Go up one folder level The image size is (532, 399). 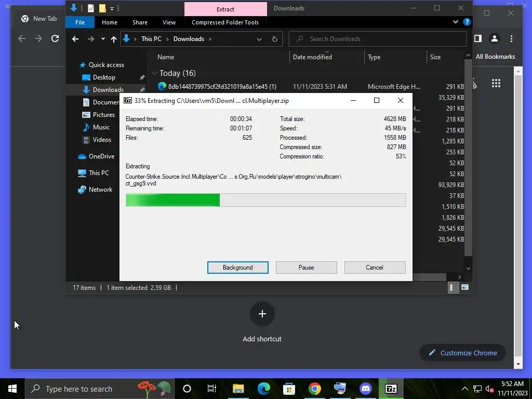(x=114, y=39)
